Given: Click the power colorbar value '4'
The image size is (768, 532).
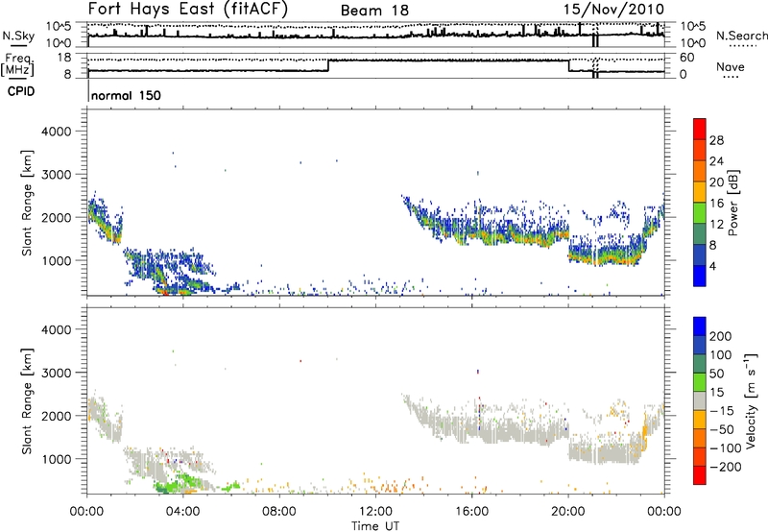Looking at the screenshot, I should (712, 266).
